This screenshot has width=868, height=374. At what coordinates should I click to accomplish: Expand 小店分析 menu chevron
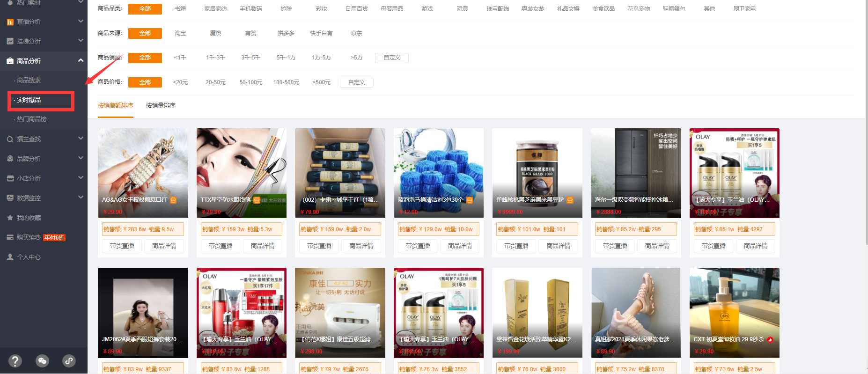click(x=81, y=178)
